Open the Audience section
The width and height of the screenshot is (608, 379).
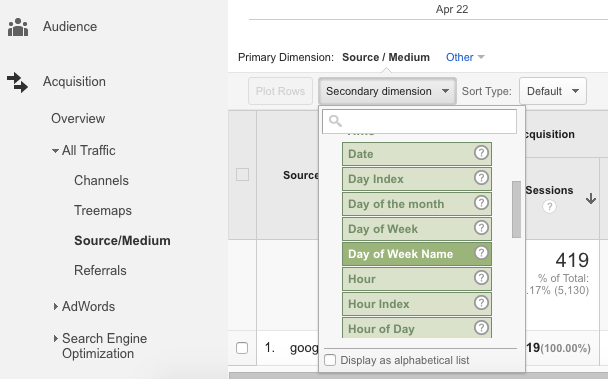(70, 26)
